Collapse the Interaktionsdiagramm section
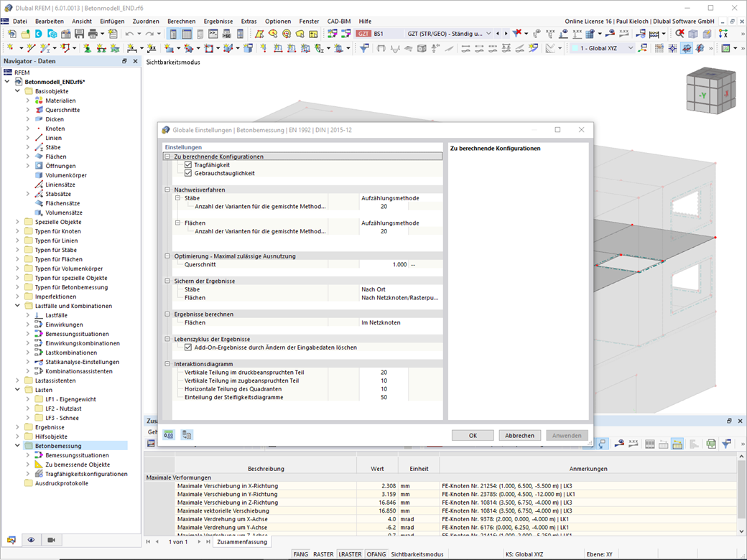The height and width of the screenshot is (560, 747). 167,364
